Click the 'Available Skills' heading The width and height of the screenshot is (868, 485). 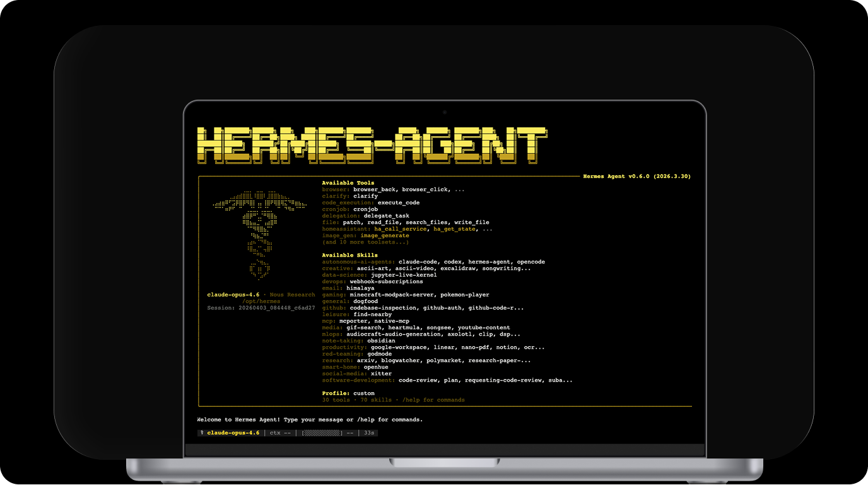[x=350, y=255]
